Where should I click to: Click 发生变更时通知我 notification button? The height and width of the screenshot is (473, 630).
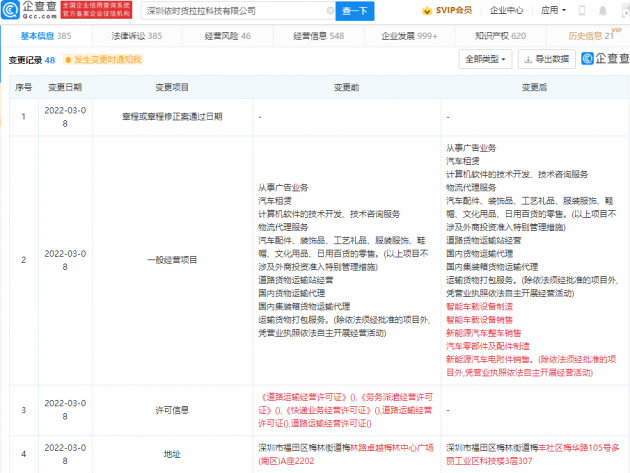click(x=103, y=60)
